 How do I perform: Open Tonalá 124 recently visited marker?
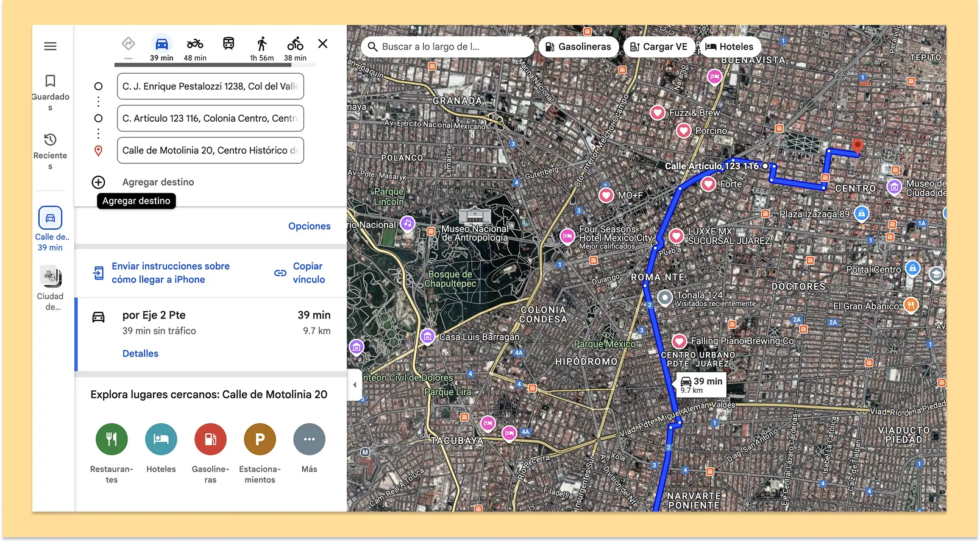tap(666, 298)
